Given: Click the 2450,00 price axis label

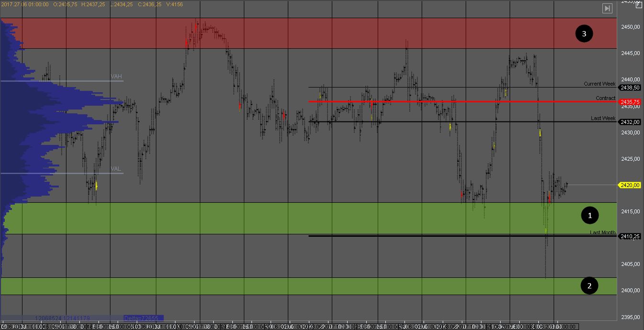Looking at the screenshot, I should 630,27.
